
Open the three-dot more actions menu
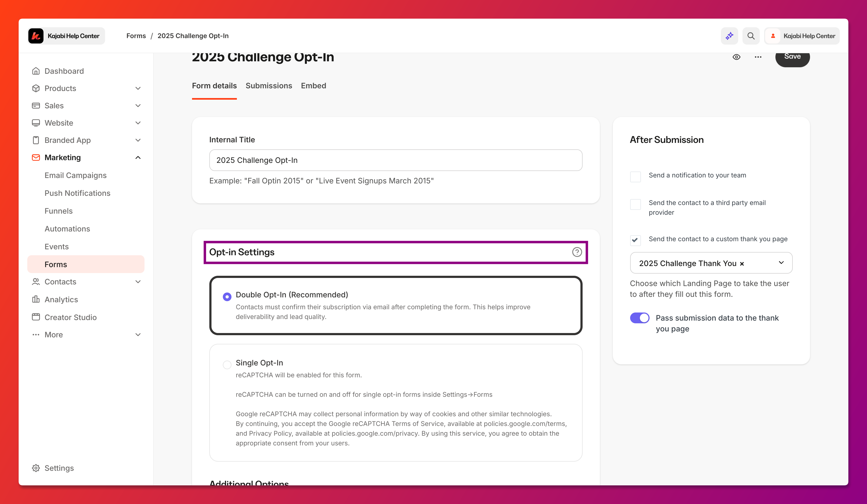pyautogui.click(x=758, y=57)
